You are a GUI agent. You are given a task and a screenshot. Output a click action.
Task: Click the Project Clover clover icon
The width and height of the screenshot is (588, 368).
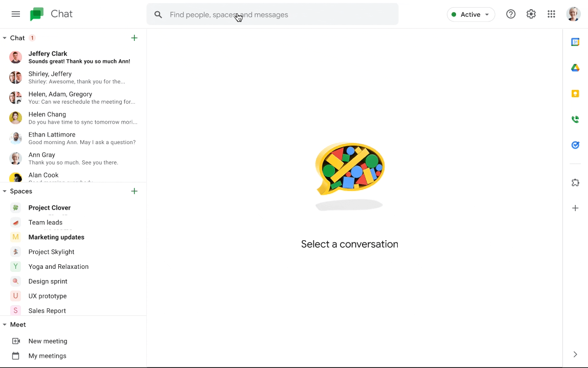click(x=15, y=208)
